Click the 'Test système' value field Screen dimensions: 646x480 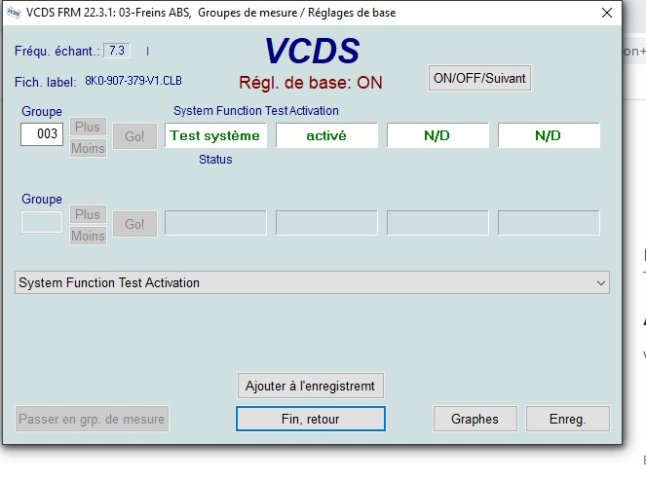(215, 135)
